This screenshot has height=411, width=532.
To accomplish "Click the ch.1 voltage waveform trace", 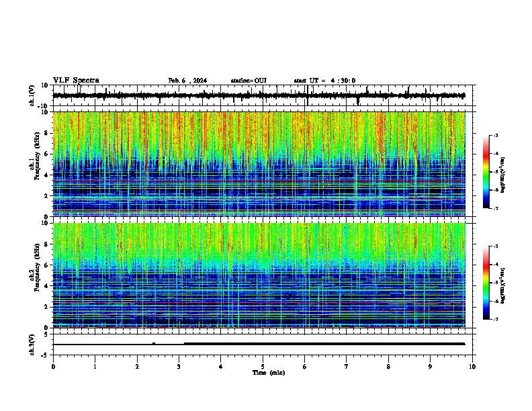I will (259, 95).
